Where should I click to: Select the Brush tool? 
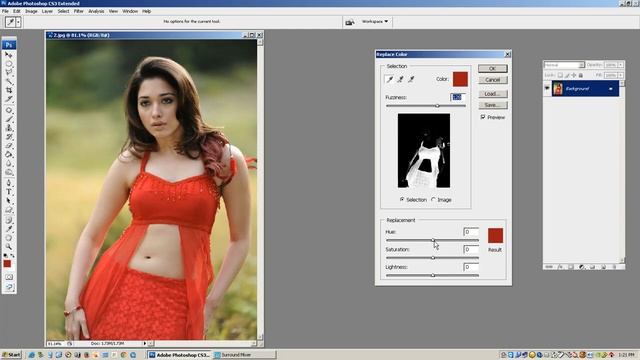tap(9, 119)
